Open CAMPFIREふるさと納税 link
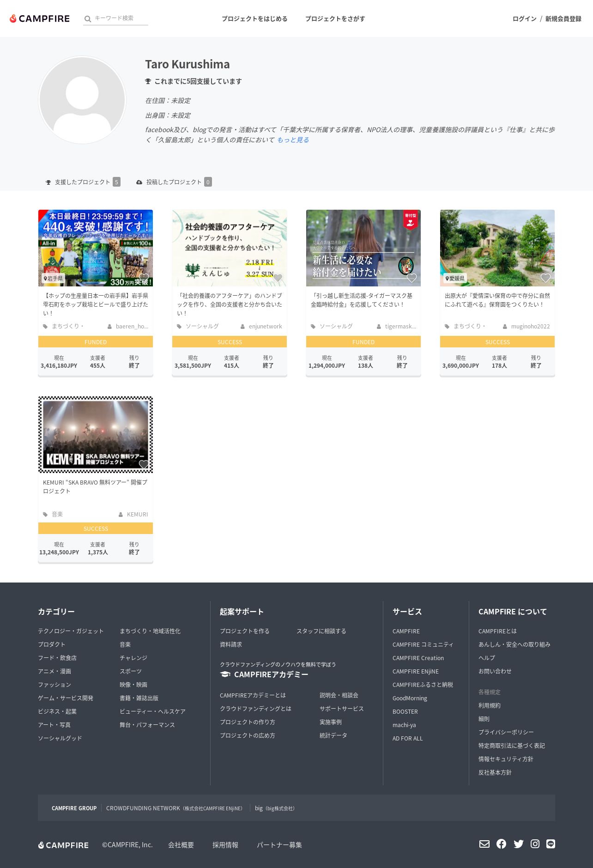 (x=423, y=685)
